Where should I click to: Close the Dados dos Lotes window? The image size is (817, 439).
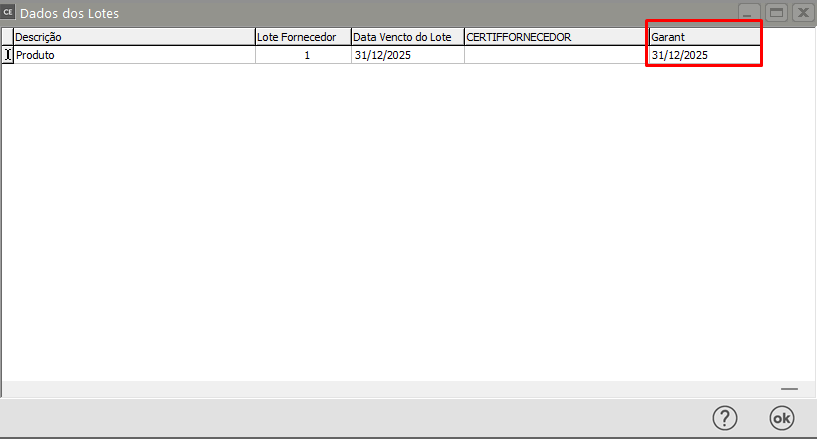(x=801, y=13)
